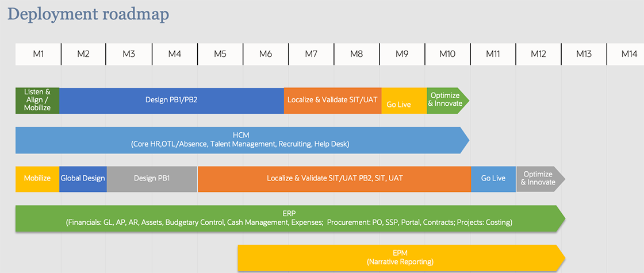Select the HCM workstream bar
Viewport: 644px width, 273px height.
tap(241, 140)
